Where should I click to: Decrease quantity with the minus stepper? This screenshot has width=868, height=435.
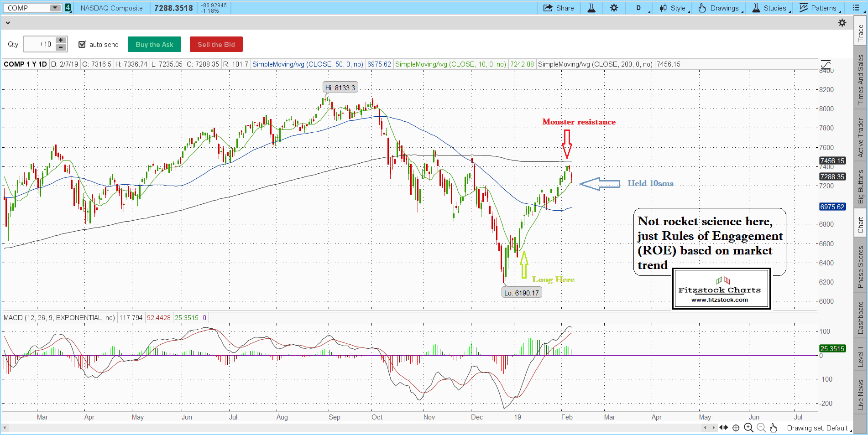point(61,47)
